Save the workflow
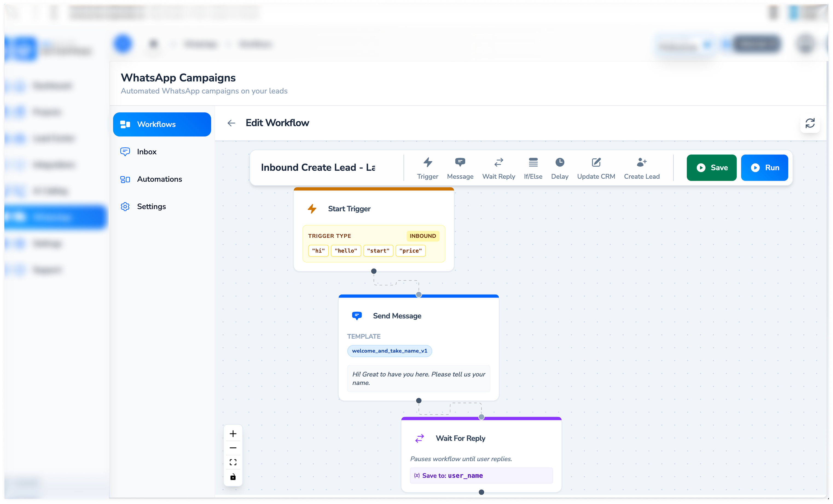Screen dimensions: 833x504 point(711,168)
